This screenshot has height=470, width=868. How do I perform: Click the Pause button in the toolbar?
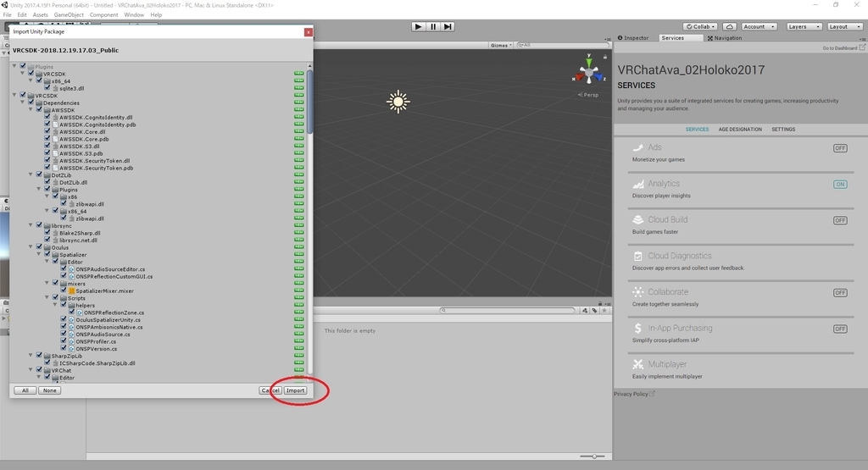tap(433, 26)
